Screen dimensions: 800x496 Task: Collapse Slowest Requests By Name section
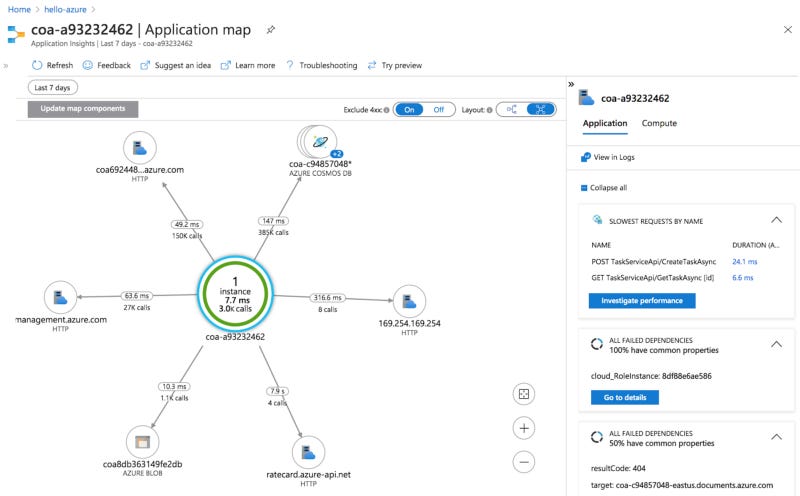tap(776, 220)
